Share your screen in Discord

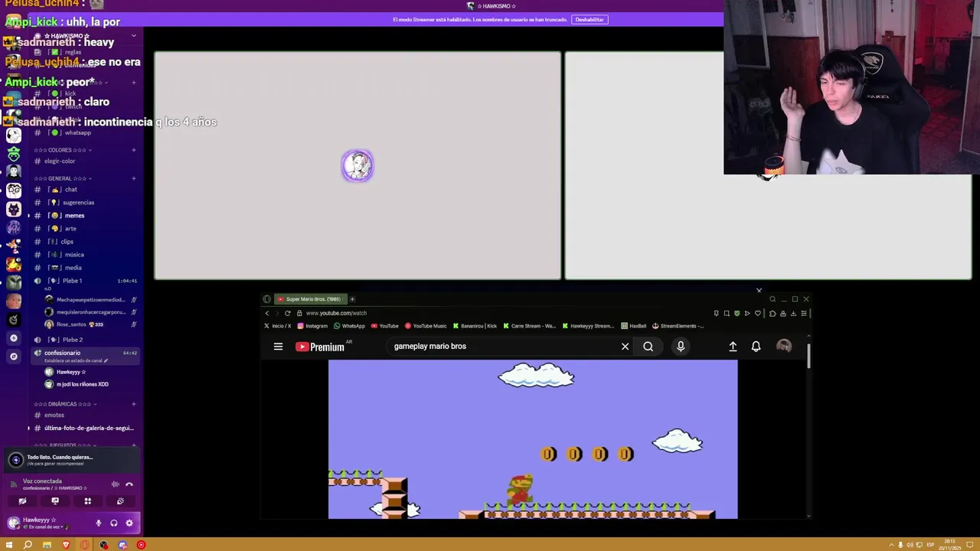coord(55,501)
